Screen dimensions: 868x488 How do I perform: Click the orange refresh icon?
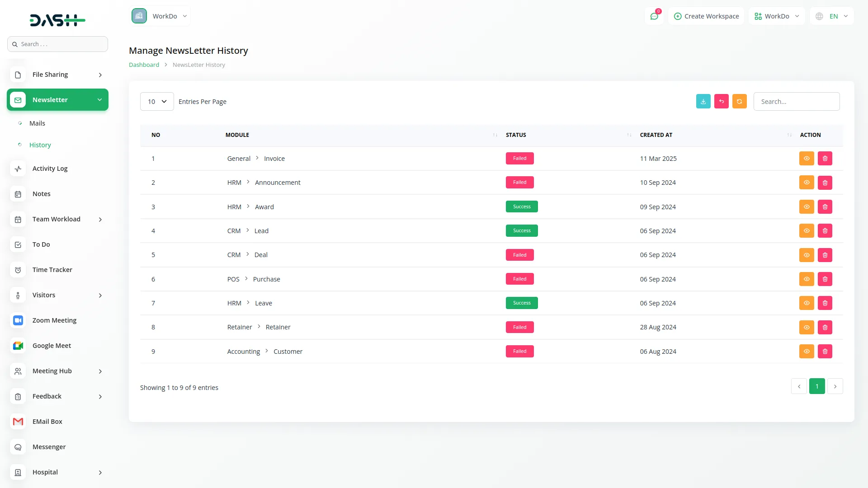[739, 102]
